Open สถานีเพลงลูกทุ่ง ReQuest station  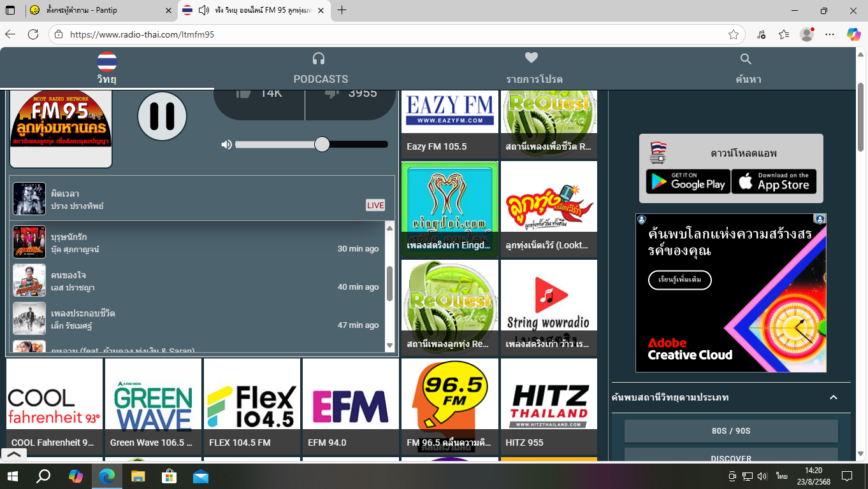450,308
